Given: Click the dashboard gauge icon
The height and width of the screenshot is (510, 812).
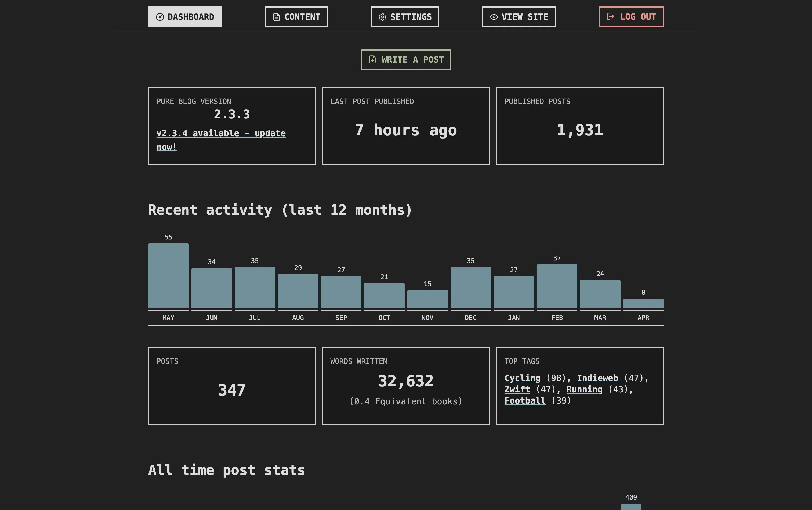Looking at the screenshot, I should point(160,17).
